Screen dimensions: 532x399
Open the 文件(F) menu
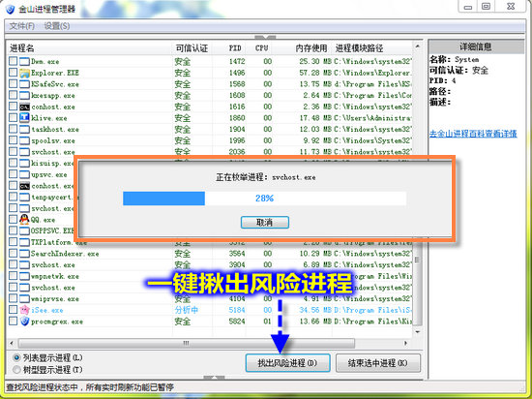click(x=22, y=26)
